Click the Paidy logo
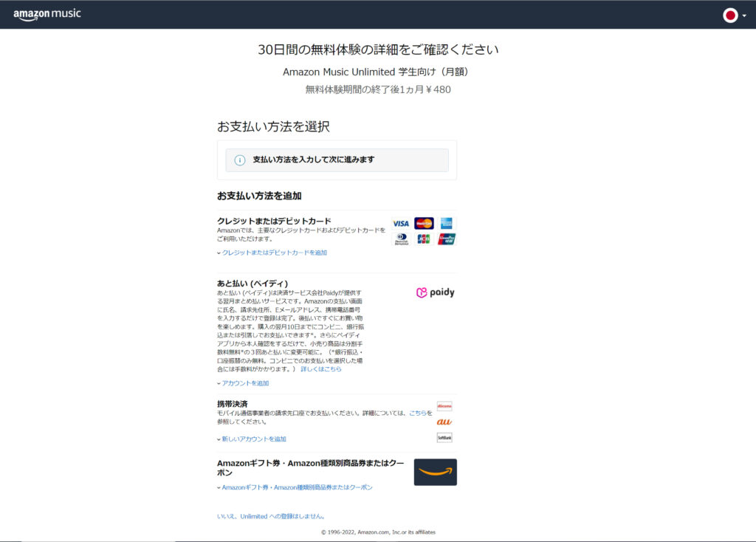Viewport: 756px width, 542px height. pos(436,292)
